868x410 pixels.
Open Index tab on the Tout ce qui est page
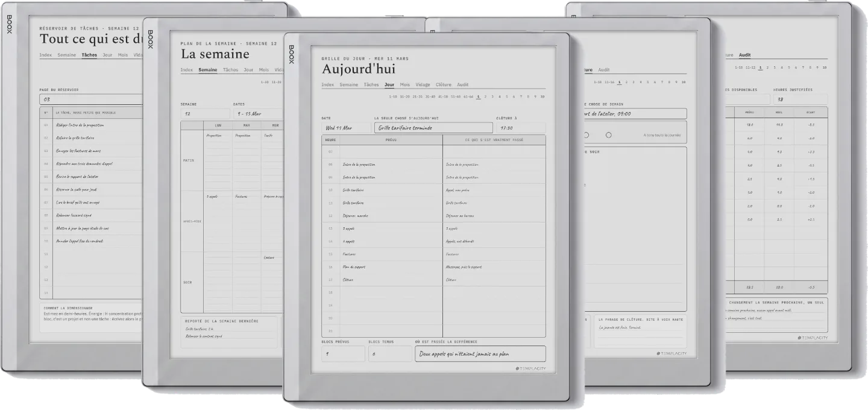(46, 55)
